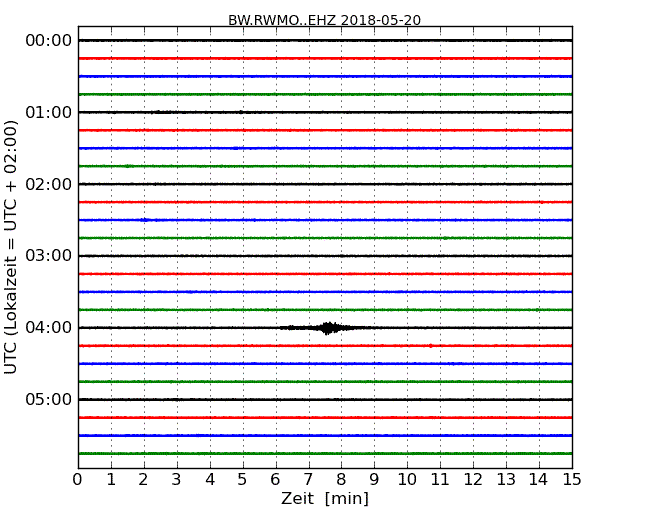The image size is (650, 520).
Task: Select the 01:00 time label
Action: point(49,112)
